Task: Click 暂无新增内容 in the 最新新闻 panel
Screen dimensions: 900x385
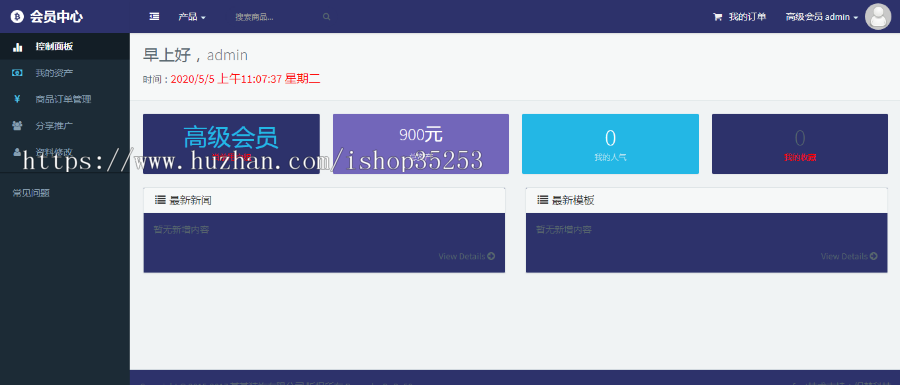Action: pyautogui.click(x=181, y=230)
